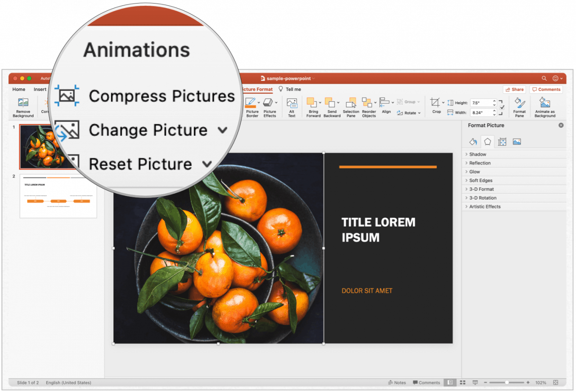Click the Send Backward icon
This screenshot has height=392, width=576.
(x=330, y=103)
